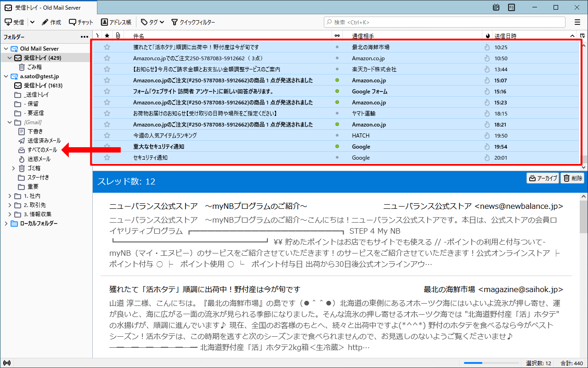Star the 最北の海鮮市場 10:25 message

(x=107, y=47)
